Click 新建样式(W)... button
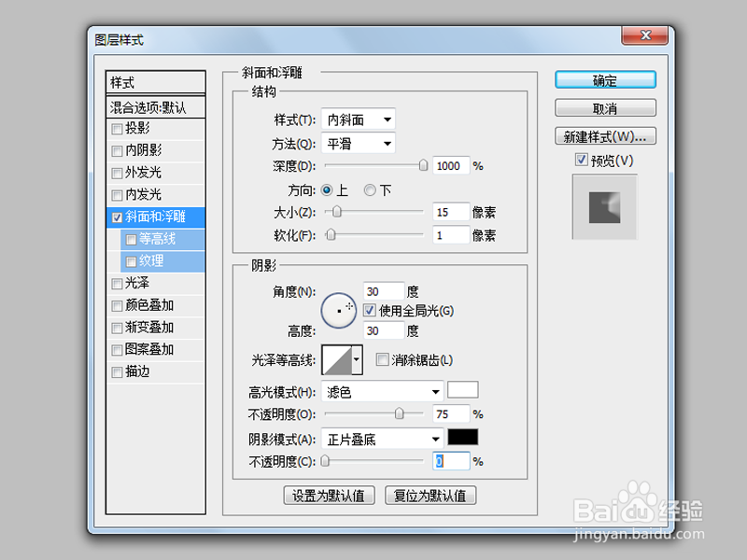This screenshot has width=747, height=560. click(605, 136)
